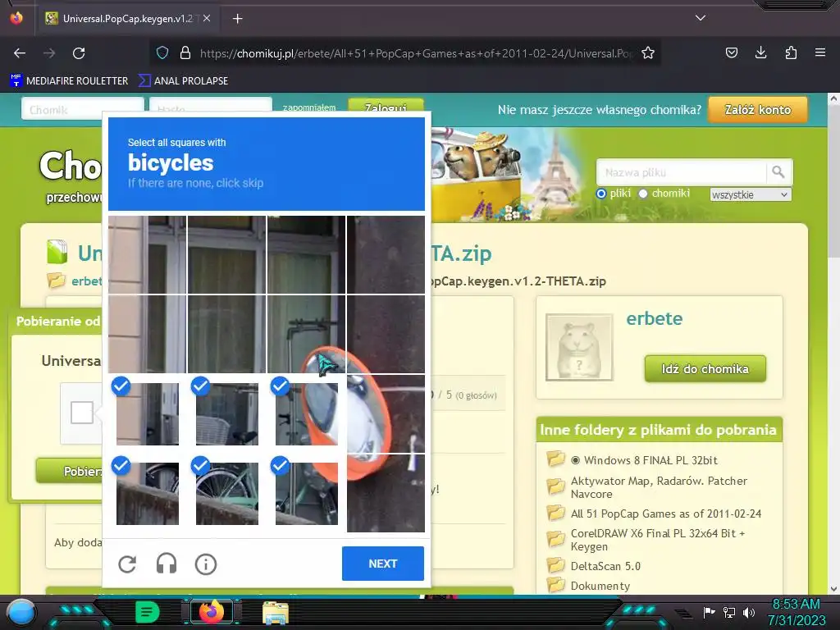840x630 pixels.
Task: Open the Firefox hamburger menu
Action: pyautogui.click(x=819, y=52)
